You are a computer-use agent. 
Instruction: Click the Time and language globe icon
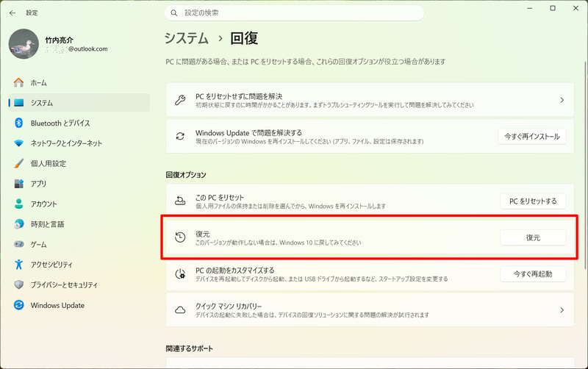19,224
